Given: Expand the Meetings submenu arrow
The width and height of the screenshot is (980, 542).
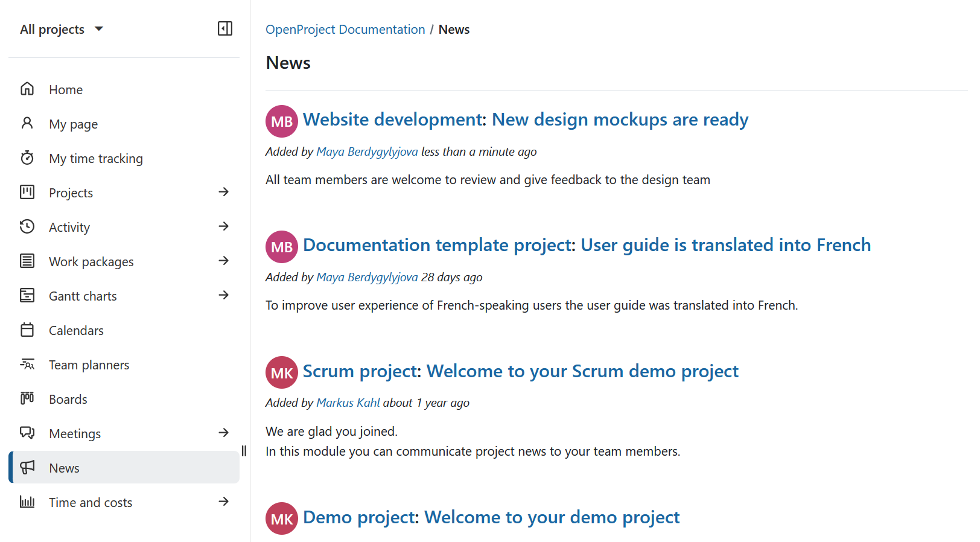Looking at the screenshot, I should click(x=223, y=433).
